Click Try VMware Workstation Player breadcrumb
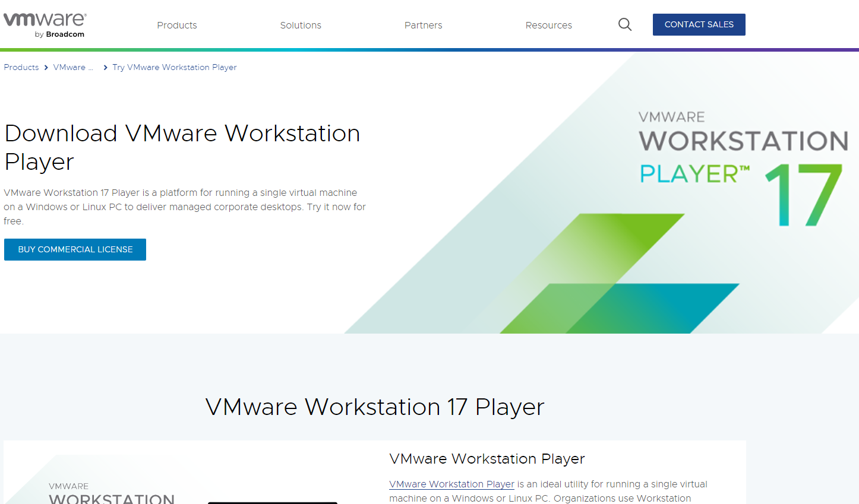The image size is (859, 504). (175, 67)
